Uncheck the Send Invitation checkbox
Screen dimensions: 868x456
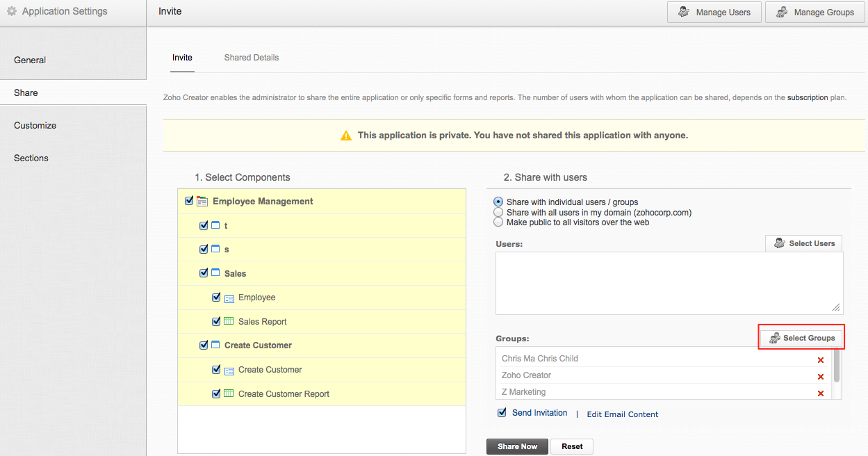(x=502, y=413)
